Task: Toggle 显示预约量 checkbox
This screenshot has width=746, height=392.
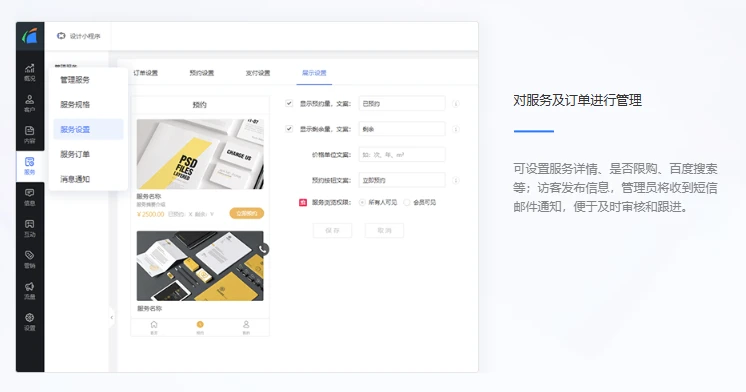Action: (289, 103)
